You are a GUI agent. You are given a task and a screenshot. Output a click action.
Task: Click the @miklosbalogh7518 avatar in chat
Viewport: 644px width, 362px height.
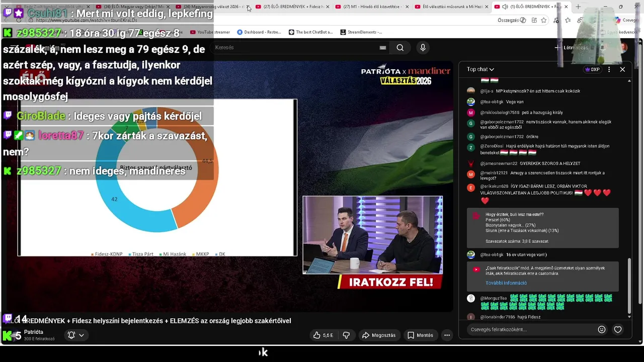471,113
